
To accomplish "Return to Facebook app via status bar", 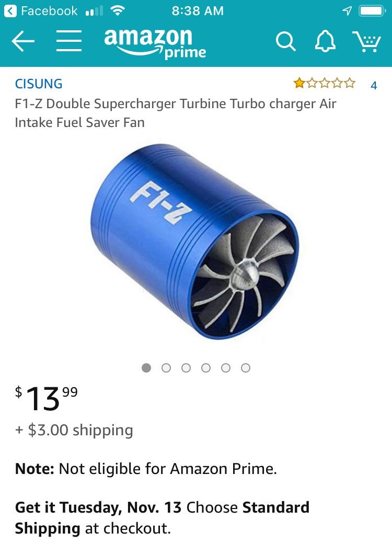I will pos(43,10).
